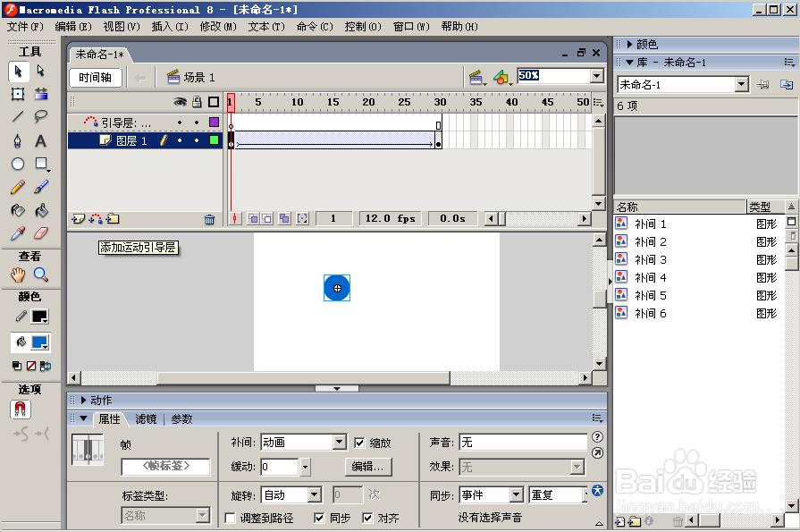This screenshot has width=800, height=532.
Task: Click the 编辑... button
Action: pyautogui.click(x=368, y=467)
